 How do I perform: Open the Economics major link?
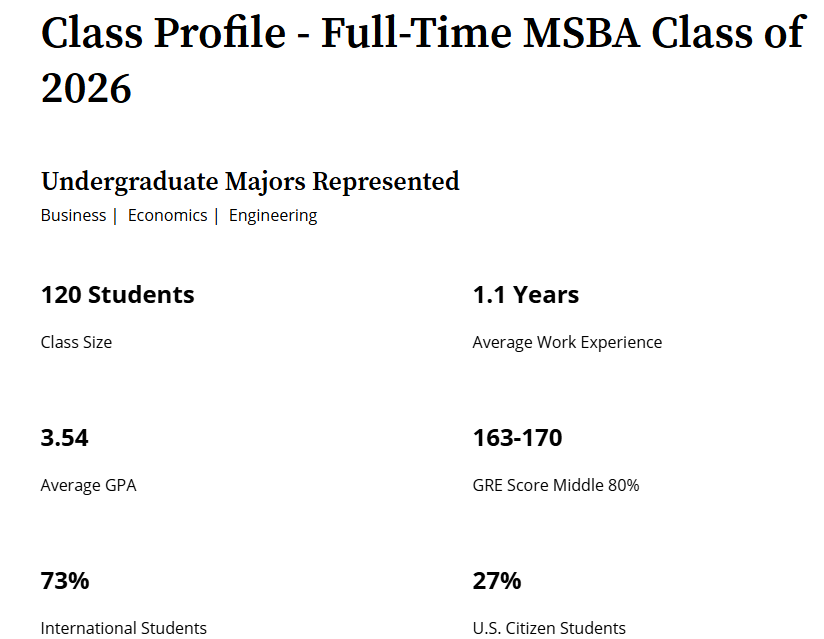coord(167,215)
